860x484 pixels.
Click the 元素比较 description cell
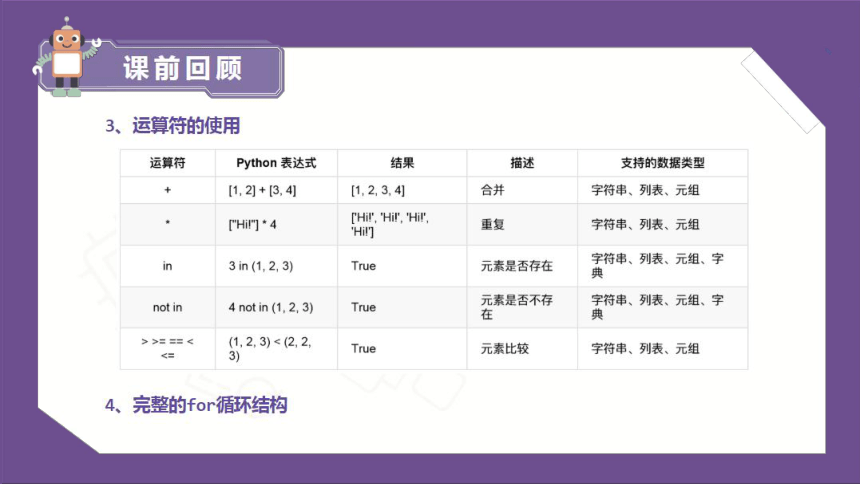click(522, 348)
